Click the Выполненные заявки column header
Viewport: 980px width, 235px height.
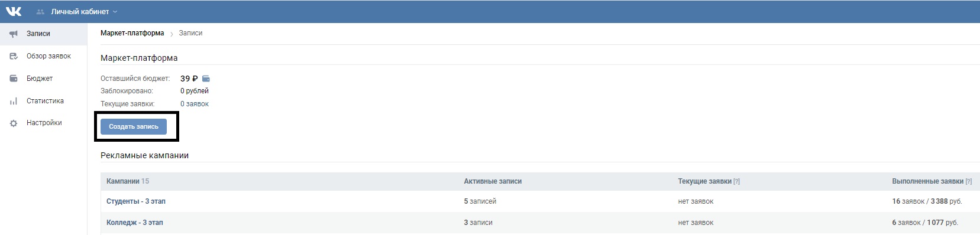click(x=927, y=181)
